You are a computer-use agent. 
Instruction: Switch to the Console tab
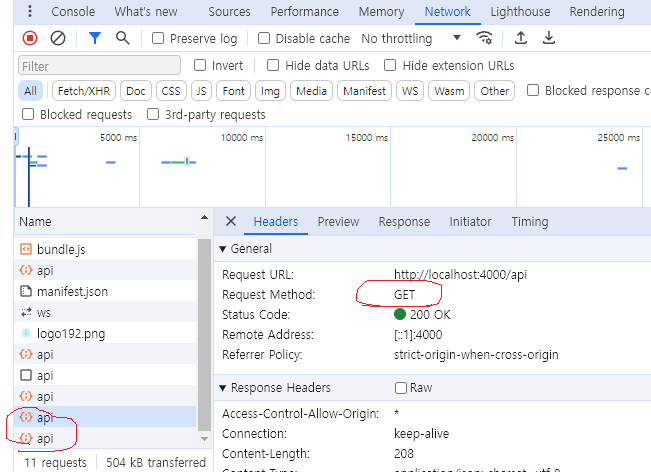coord(73,12)
